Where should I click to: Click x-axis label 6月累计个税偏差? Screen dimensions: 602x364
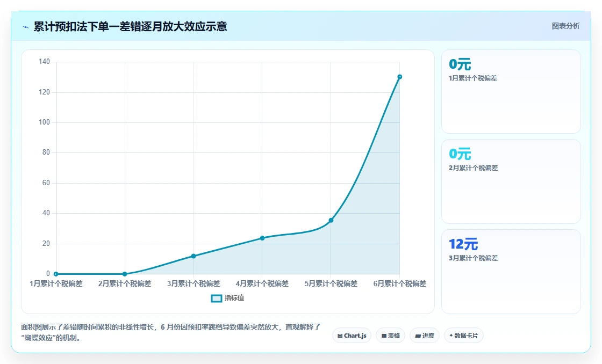point(400,283)
